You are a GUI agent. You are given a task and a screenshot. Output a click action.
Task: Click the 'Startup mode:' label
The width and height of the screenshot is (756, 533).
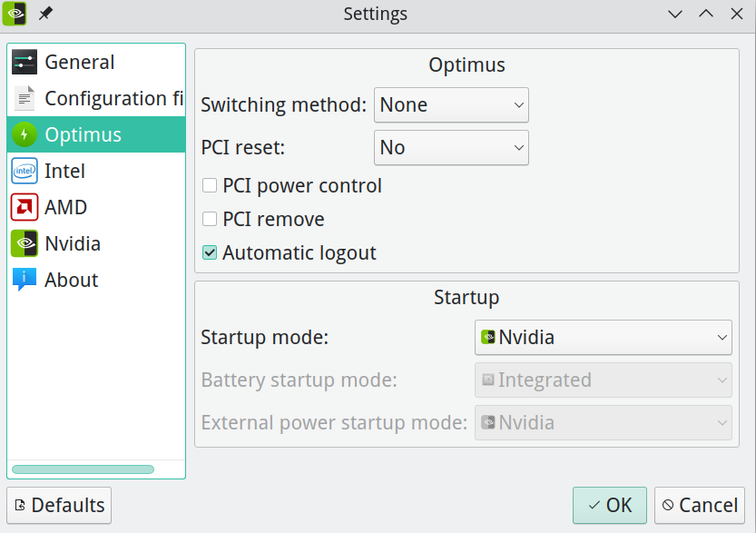tap(264, 337)
